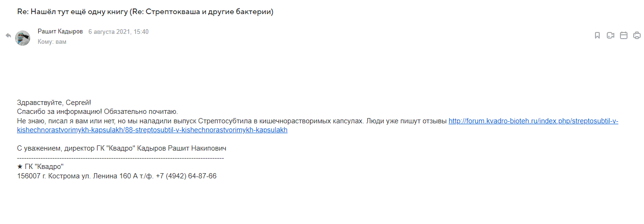Expand the "Кому: вам" recipient details
This screenshot has height=224, width=644.
point(52,41)
